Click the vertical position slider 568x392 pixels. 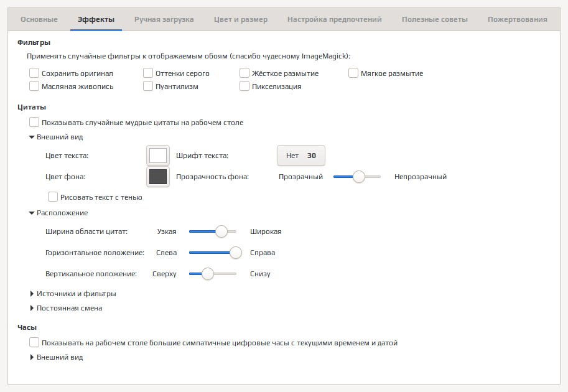click(x=213, y=274)
